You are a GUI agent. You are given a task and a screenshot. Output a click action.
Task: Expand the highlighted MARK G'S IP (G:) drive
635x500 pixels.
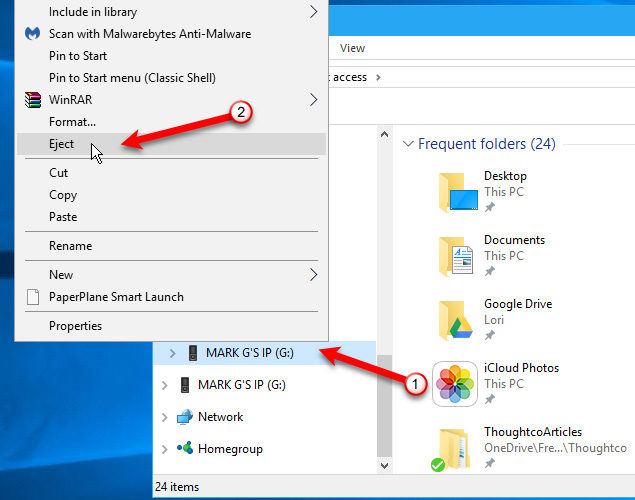(x=171, y=353)
